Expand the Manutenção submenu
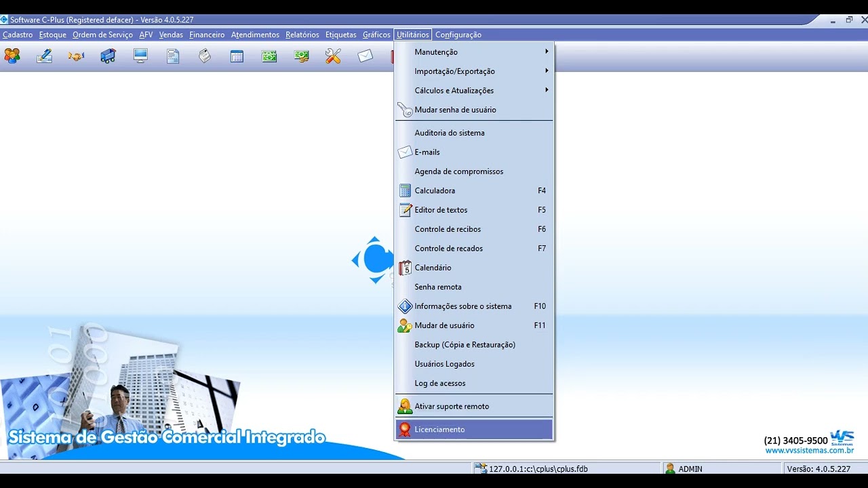The image size is (868, 488). click(547, 52)
